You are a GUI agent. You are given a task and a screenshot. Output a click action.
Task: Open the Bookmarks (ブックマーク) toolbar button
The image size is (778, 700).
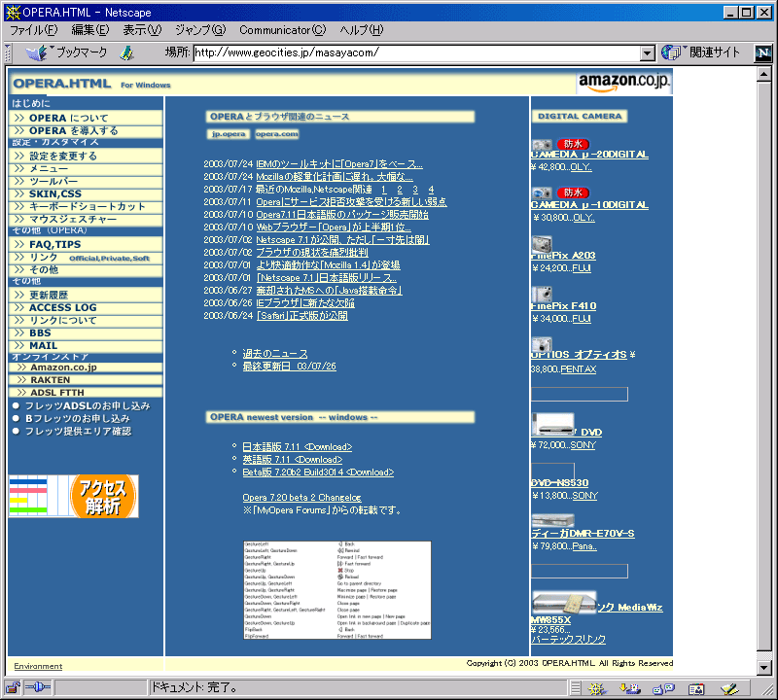click(x=66, y=52)
